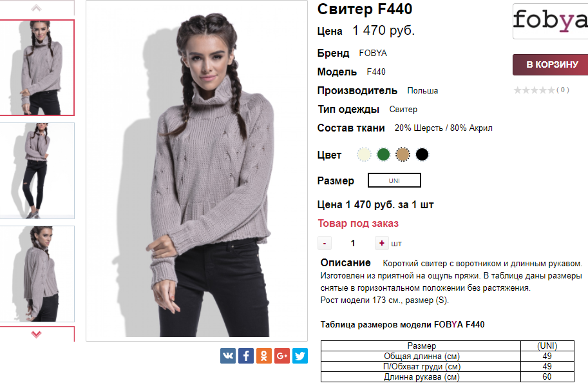This screenshot has width=588, height=390.
Task: Open the side-view sweater thumbnail
Action: click(36, 274)
